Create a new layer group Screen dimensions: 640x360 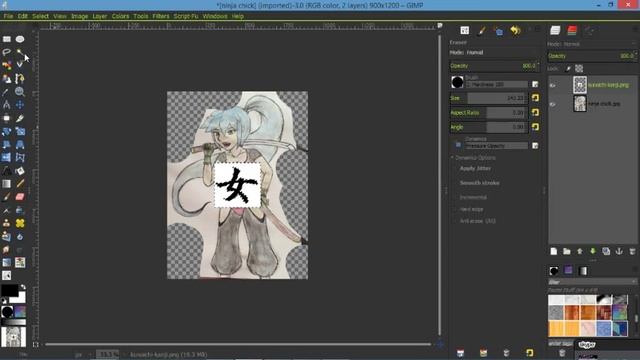tap(567, 251)
